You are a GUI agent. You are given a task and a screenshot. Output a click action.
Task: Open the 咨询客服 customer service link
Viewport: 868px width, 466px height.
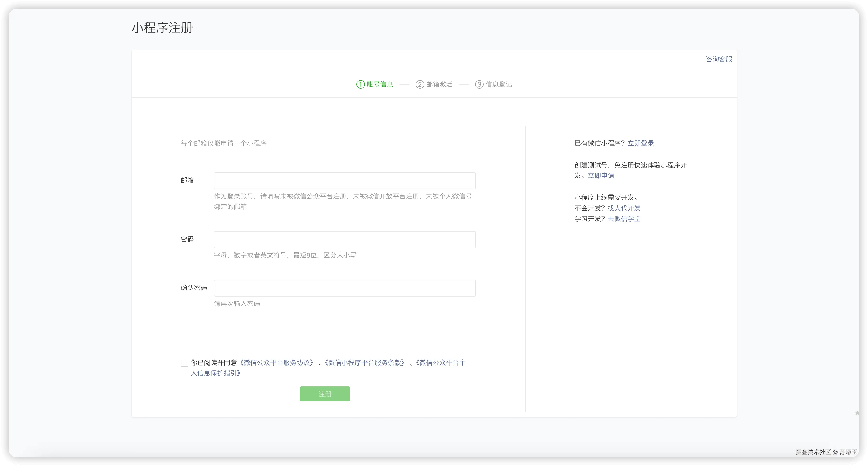coord(718,59)
